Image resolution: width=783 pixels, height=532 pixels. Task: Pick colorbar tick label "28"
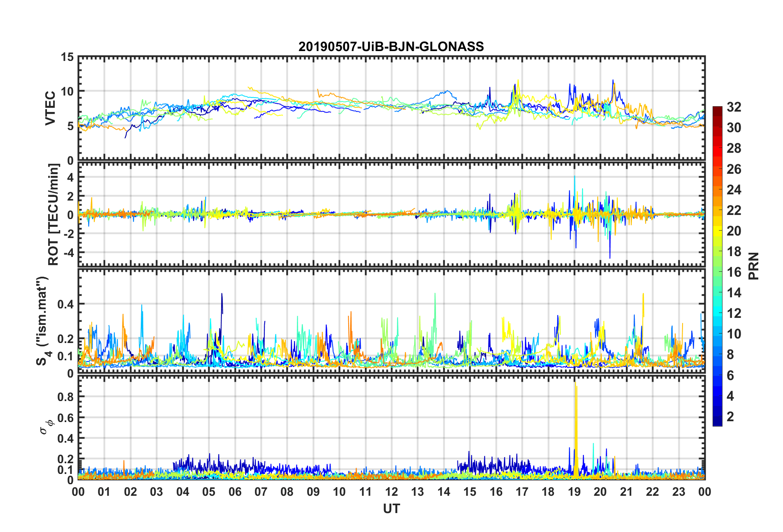734,148
